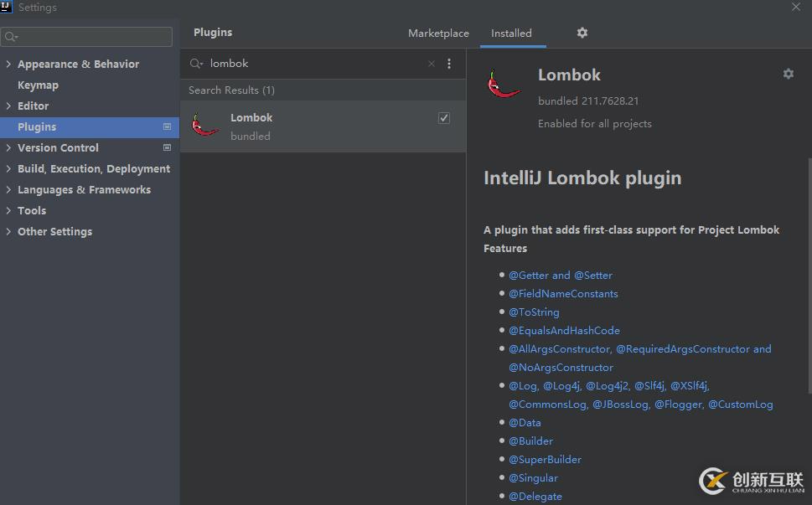Expand the Editor settings section
The width and height of the screenshot is (812, 505).
point(8,106)
